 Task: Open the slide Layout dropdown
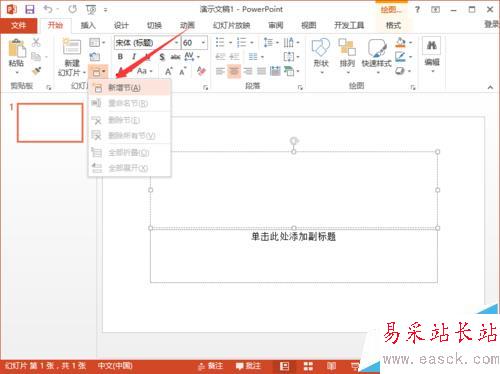[97, 43]
